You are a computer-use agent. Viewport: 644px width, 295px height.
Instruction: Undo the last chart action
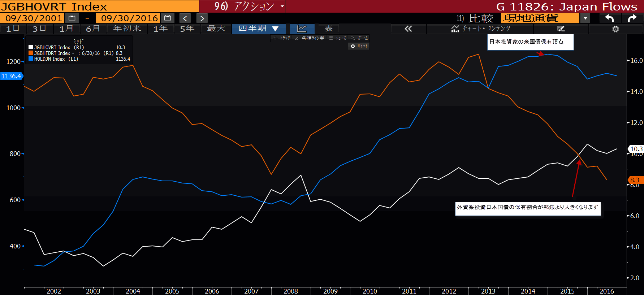click(610, 18)
